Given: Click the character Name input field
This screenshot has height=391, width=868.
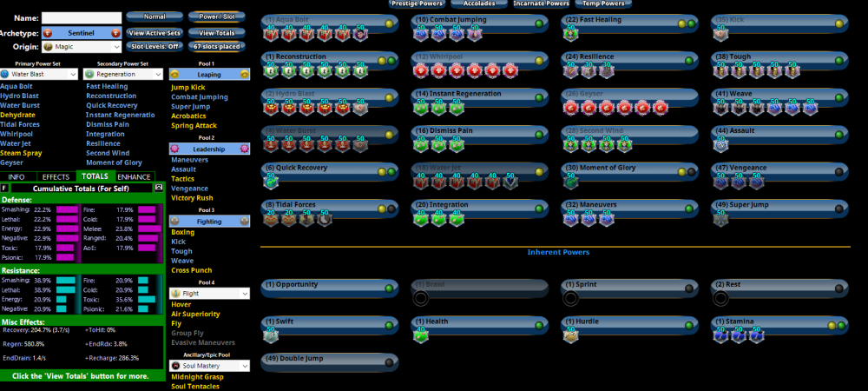Looking at the screenshot, I should (x=82, y=17).
